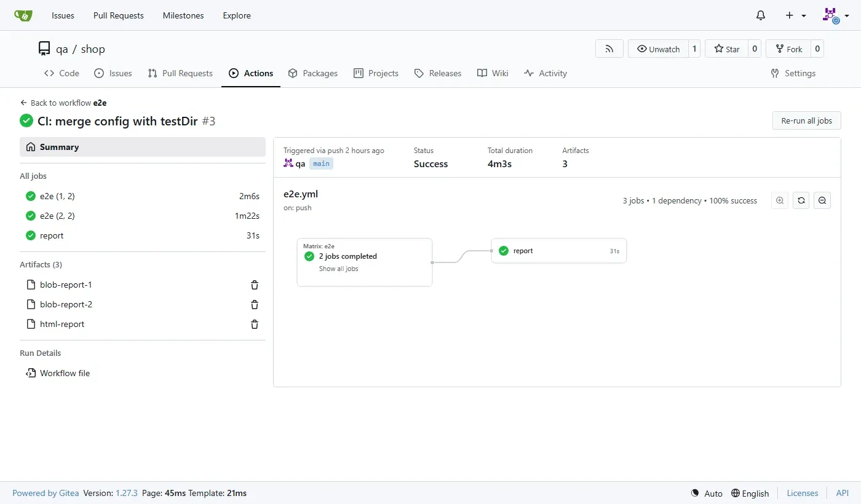Open the Projects tab

[x=376, y=73]
